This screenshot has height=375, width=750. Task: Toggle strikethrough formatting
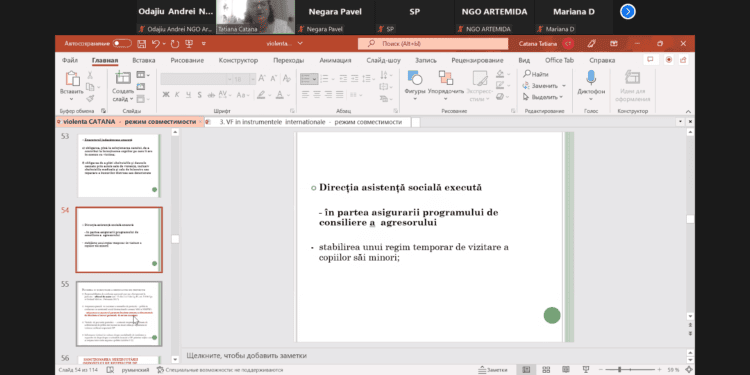point(211,95)
